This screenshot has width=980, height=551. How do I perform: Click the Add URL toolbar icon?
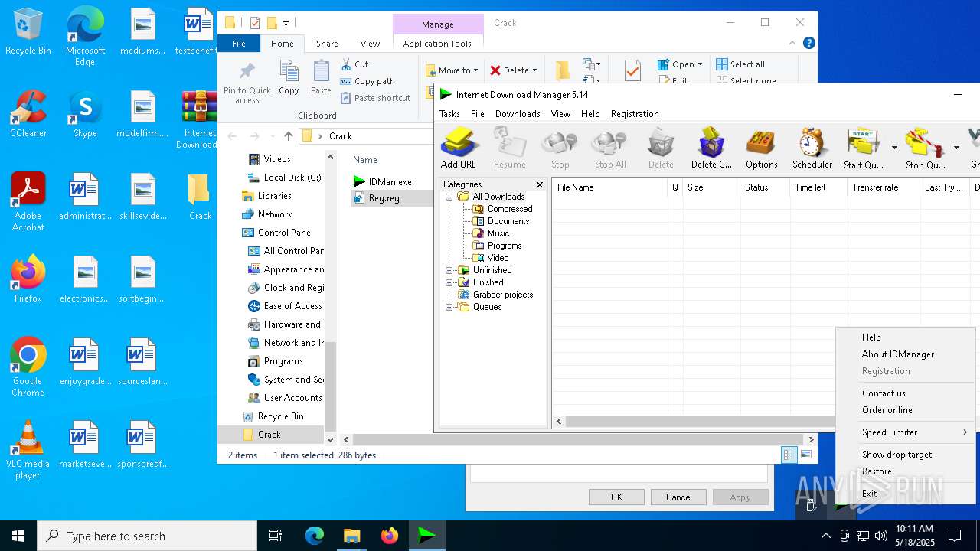click(x=459, y=148)
